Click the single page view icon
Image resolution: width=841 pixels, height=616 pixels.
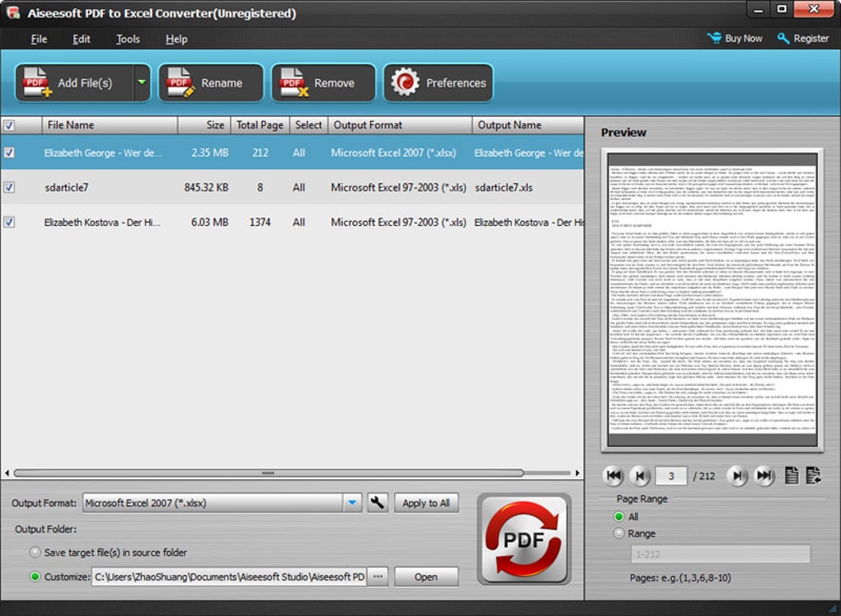pyautogui.click(x=792, y=476)
